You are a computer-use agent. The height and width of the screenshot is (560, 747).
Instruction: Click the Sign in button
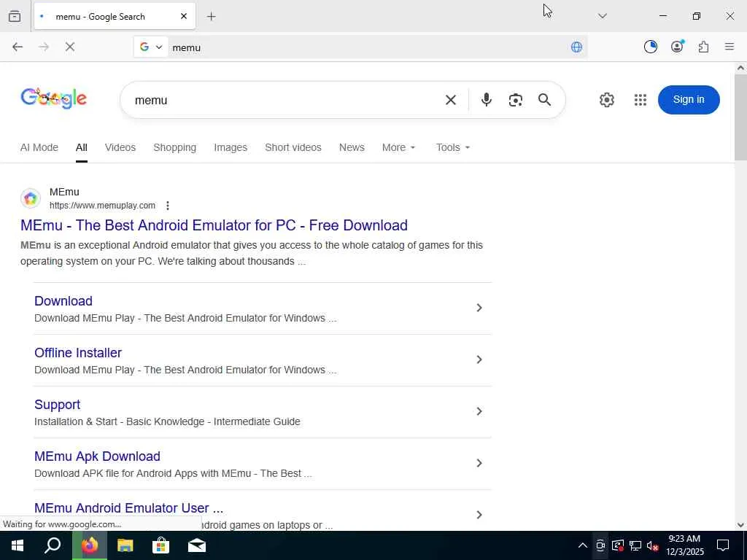[x=689, y=99]
